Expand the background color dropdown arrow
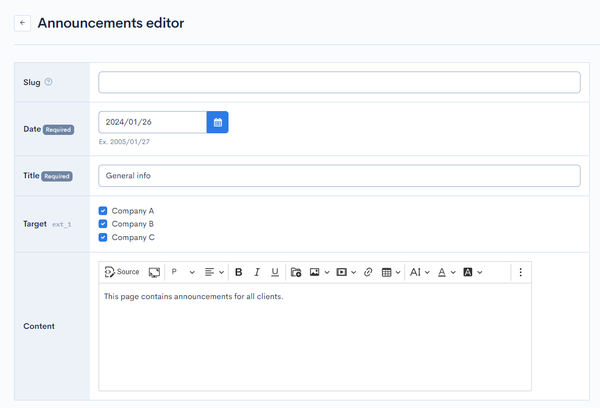Screen dimensions: 600x408 pyautogui.click(x=479, y=272)
